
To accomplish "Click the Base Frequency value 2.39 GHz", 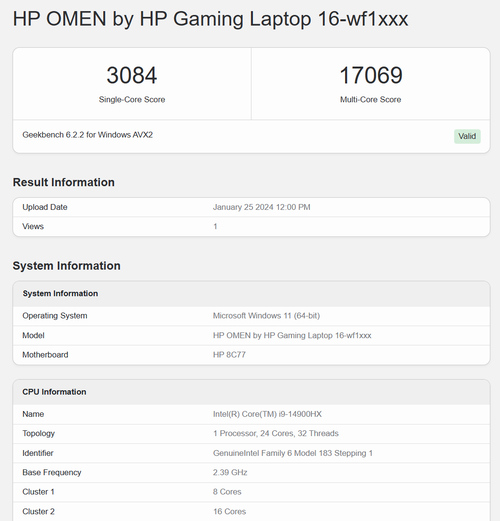I will [230, 472].
